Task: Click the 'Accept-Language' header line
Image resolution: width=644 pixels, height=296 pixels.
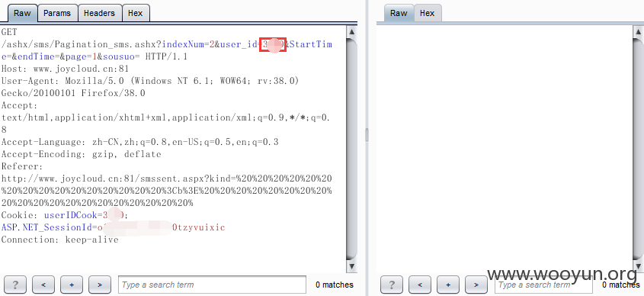Action: (x=140, y=142)
